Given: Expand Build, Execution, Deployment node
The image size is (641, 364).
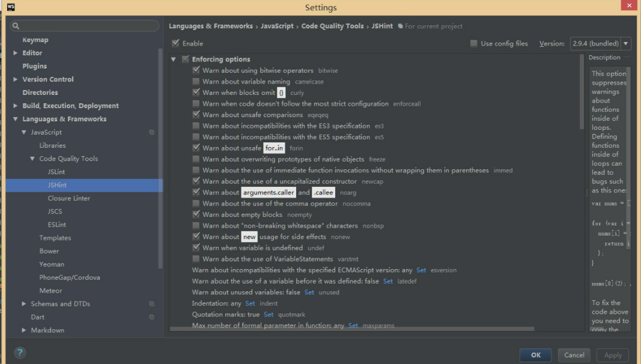Looking at the screenshot, I should coord(16,106).
